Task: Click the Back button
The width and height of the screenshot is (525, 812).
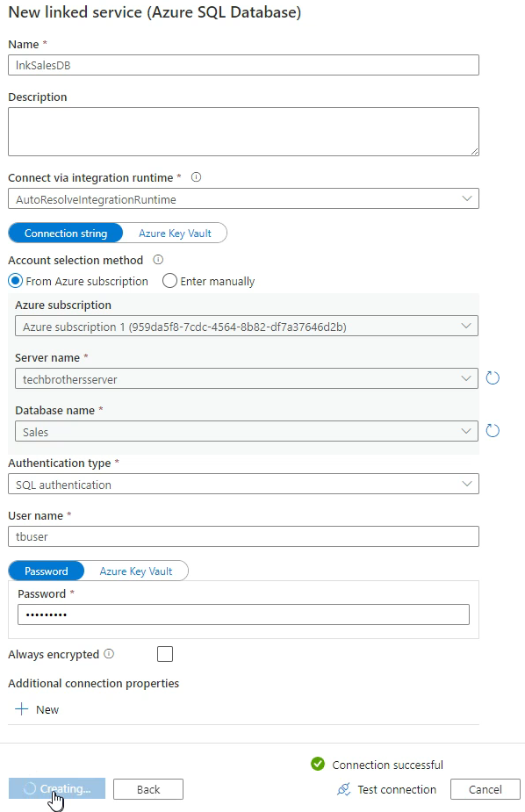Action: (x=147, y=789)
